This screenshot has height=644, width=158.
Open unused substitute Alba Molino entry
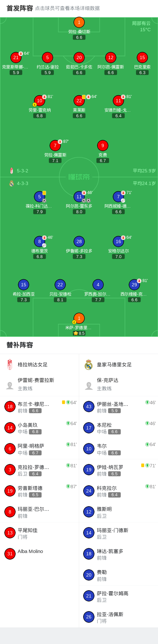(40, 554)
